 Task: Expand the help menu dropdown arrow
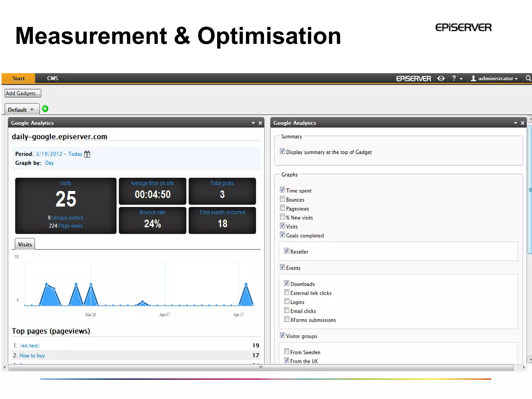[x=461, y=79]
